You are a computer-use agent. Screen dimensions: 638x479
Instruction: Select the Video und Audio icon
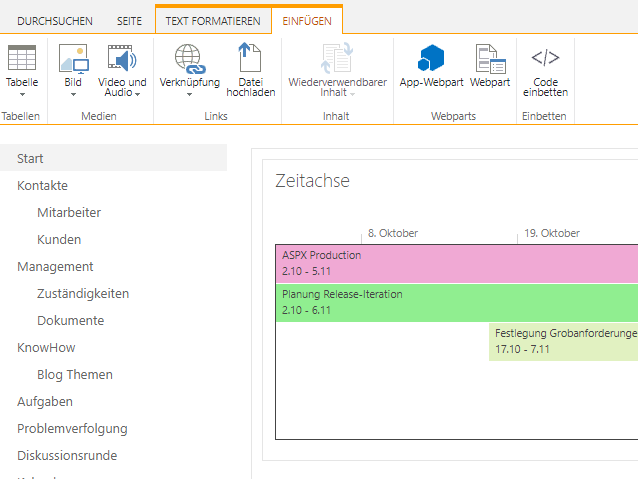tap(122, 58)
